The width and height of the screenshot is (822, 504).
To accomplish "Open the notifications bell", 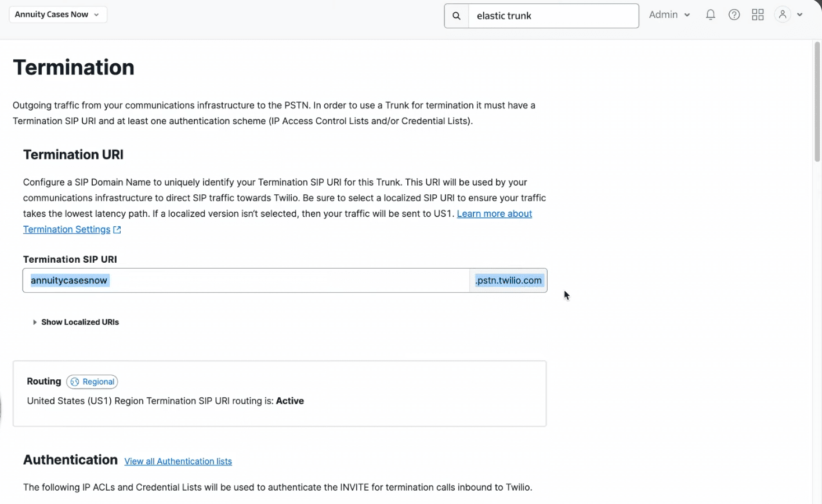I will [x=710, y=15].
